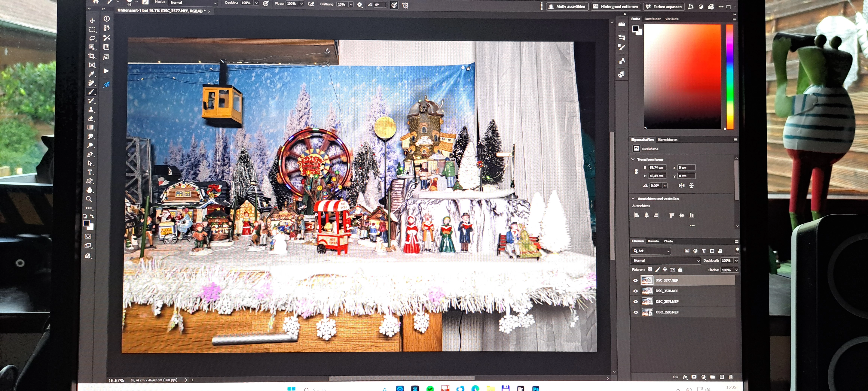Collapse the Transformieren section
The width and height of the screenshot is (868, 391).
coord(633,159)
